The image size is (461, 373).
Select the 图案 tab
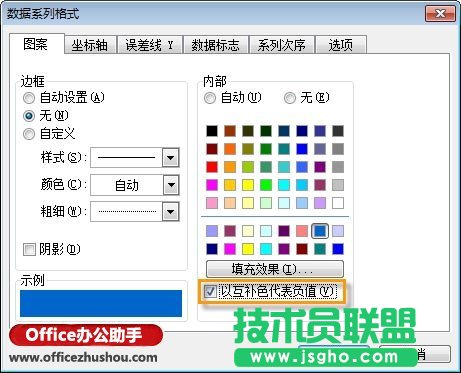[x=36, y=44]
